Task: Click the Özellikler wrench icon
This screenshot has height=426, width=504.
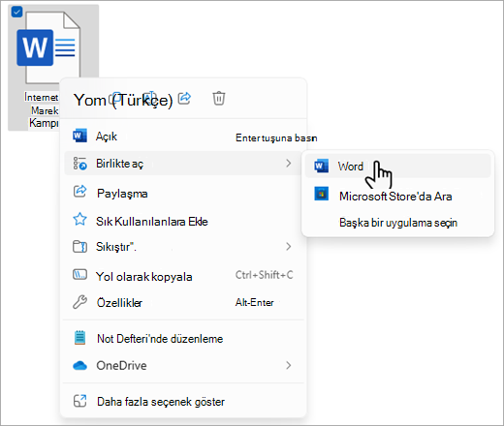Action: [x=79, y=302]
